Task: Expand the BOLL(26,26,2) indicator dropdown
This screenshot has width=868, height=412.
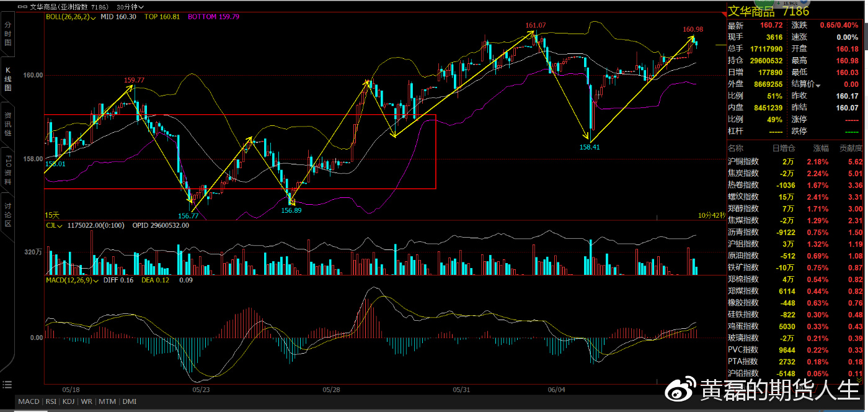Action: coord(93,17)
